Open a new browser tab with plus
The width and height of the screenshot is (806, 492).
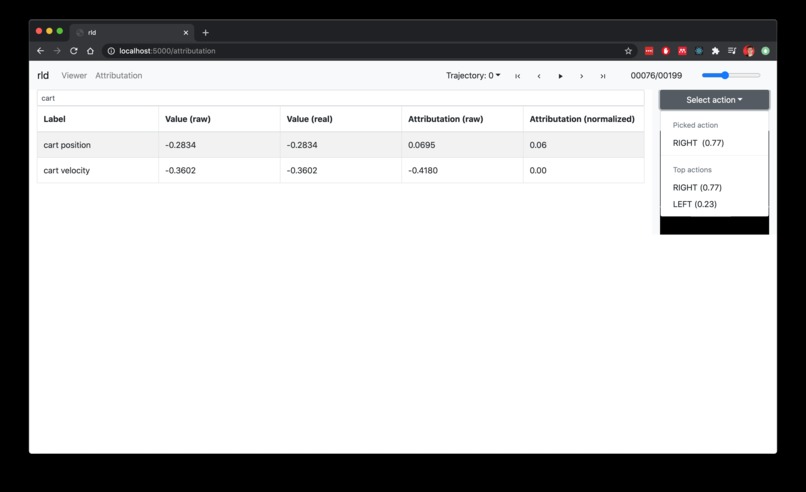click(206, 32)
